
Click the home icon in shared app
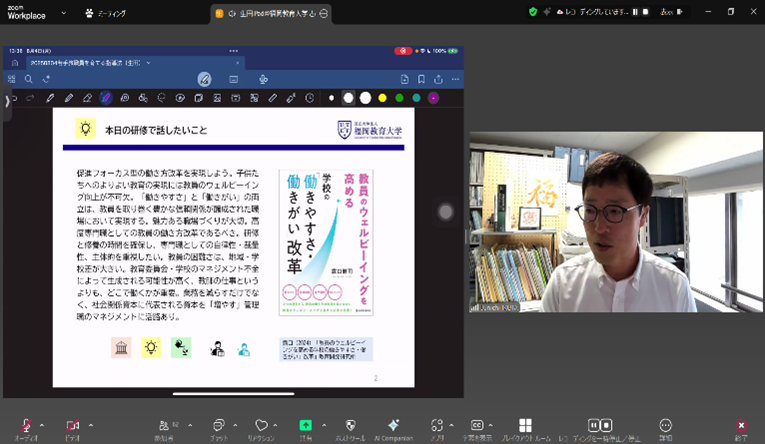coord(15,63)
